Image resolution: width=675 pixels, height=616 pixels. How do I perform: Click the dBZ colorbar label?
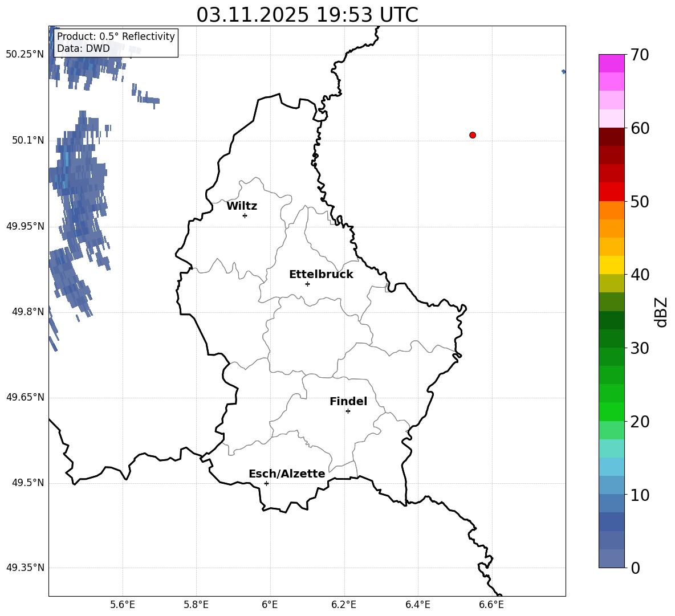coord(661,312)
